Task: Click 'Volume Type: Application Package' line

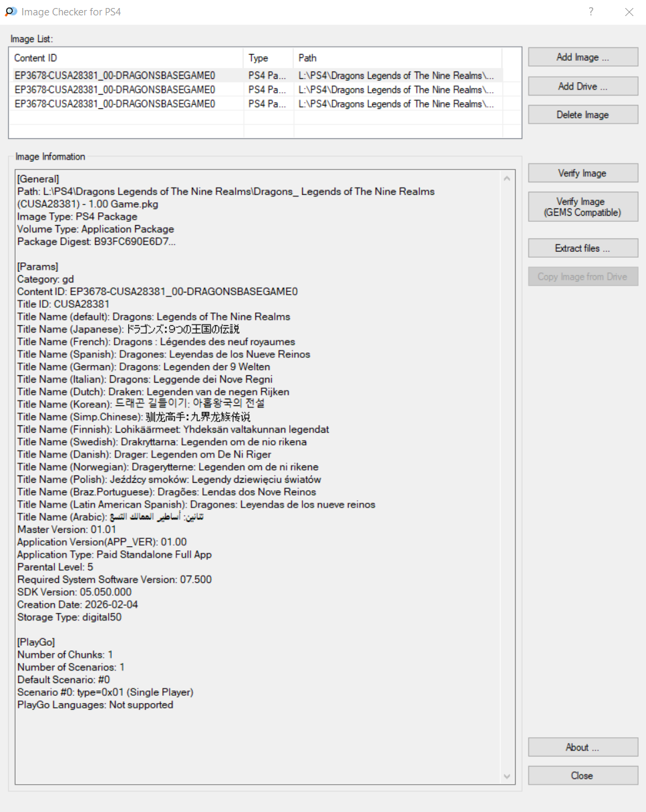Action: click(96, 229)
